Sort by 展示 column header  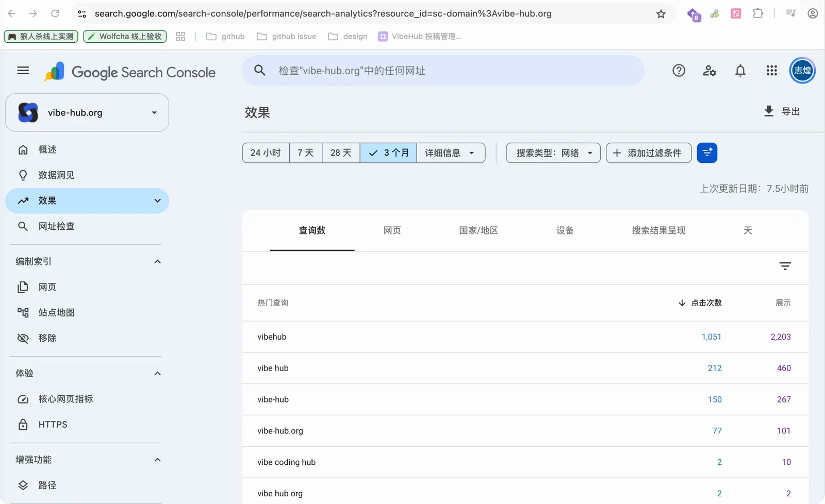tap(783, 303)
